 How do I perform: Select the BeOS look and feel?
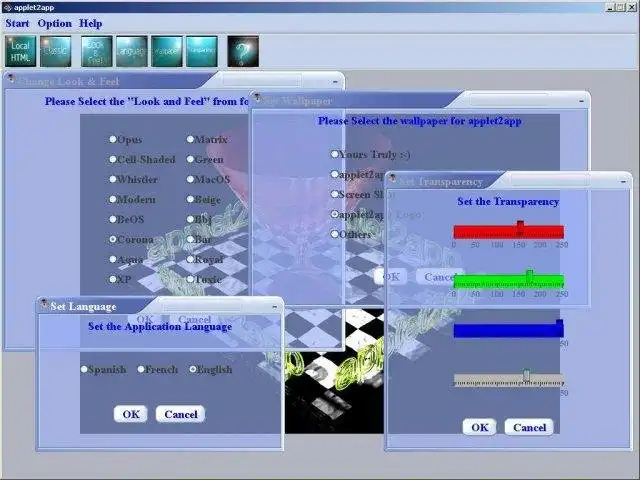coord(127,220)
